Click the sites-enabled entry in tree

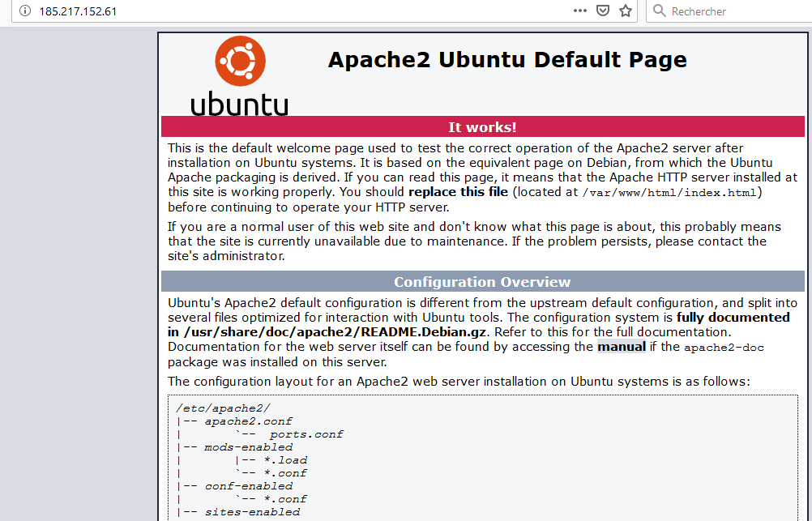pyautogui.click(x=252, y=512)
